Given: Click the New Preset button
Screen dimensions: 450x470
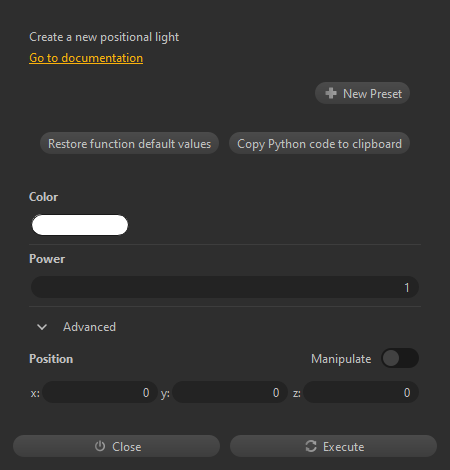Looking at the screenshot, I should 362,93.
